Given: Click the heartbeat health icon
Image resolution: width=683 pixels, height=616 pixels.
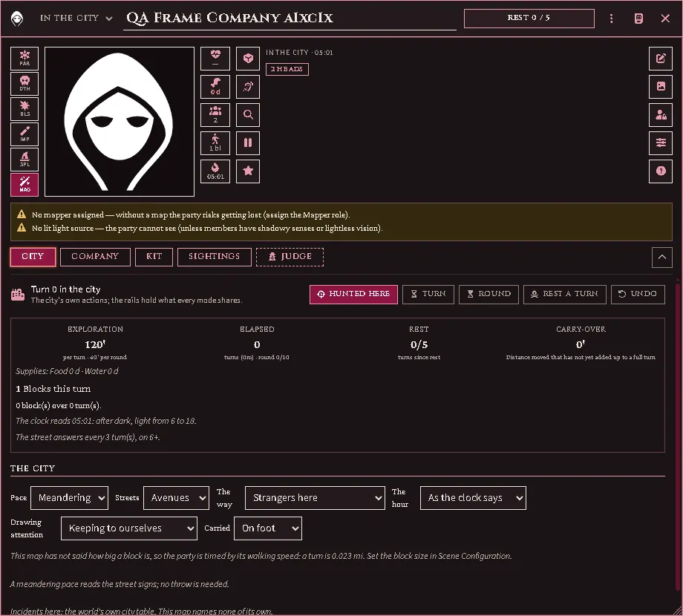Looking at the screenshot, I should tap(215, 59).
